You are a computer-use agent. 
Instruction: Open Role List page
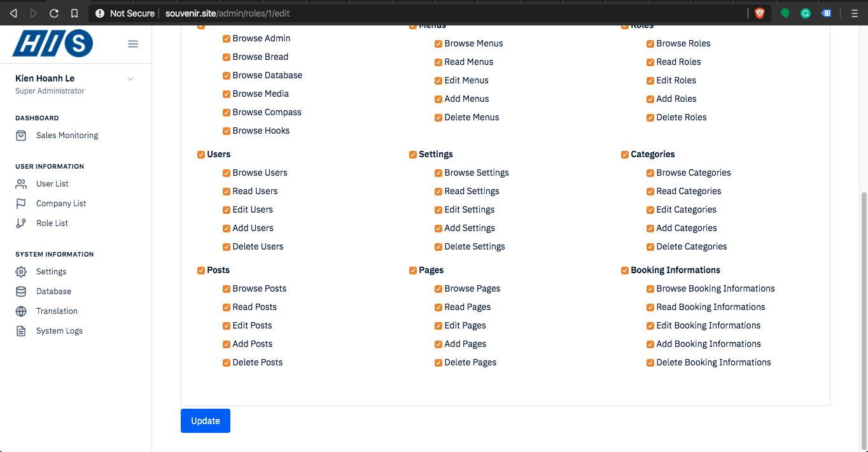coord(52,223)
